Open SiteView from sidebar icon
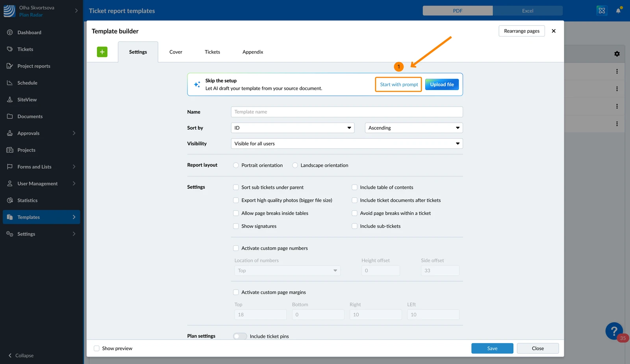Image resolution: width=630 pixels, height=364 pixels. pos(10,100)
